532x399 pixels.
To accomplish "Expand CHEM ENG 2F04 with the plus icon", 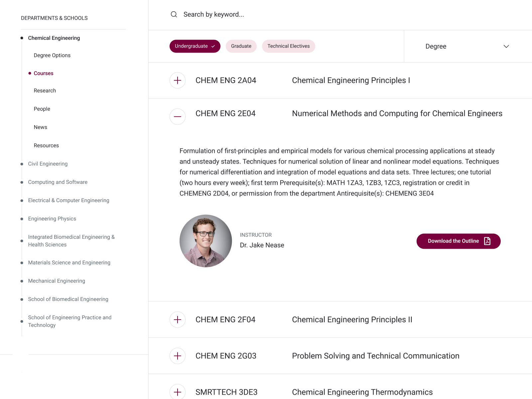I will click(x=177, y=320).
